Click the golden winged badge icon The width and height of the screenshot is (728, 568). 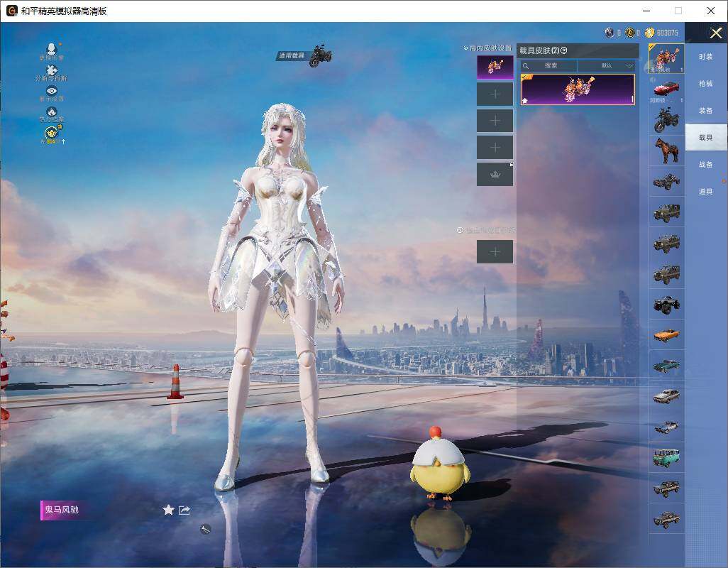[x=53, y=133]
